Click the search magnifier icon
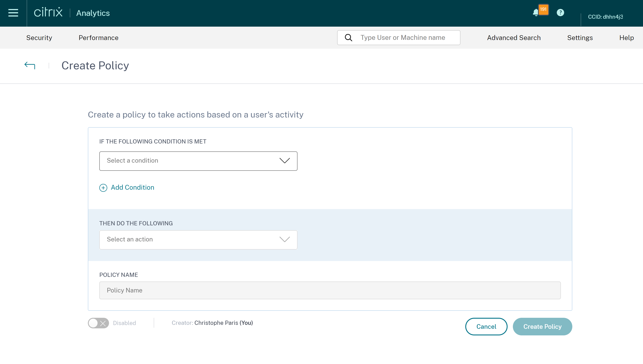643x364 pixels. (x=348, y=38)
